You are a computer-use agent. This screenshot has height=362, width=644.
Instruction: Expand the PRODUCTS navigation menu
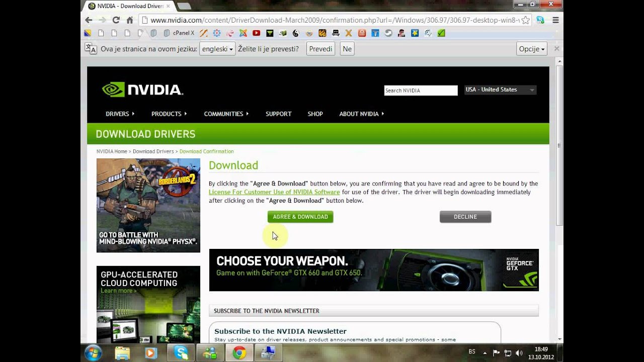(169, 114)
